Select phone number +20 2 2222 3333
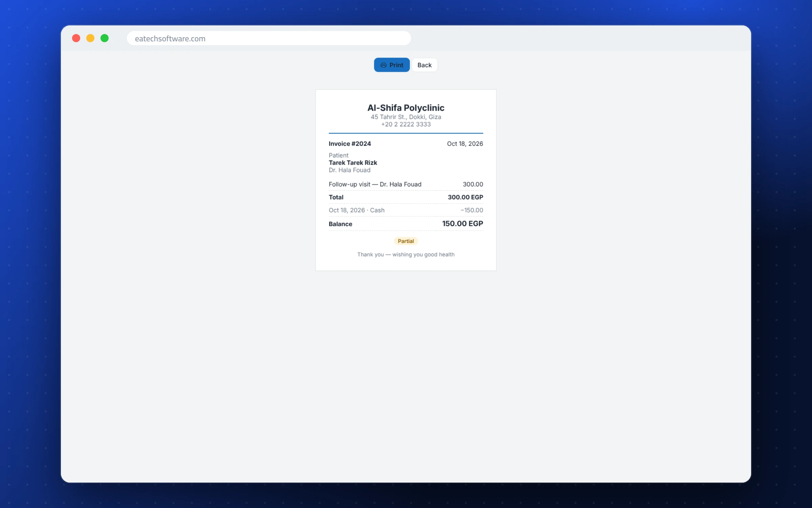This screenshot has width=812, height=508. click(x=406, y=124)
